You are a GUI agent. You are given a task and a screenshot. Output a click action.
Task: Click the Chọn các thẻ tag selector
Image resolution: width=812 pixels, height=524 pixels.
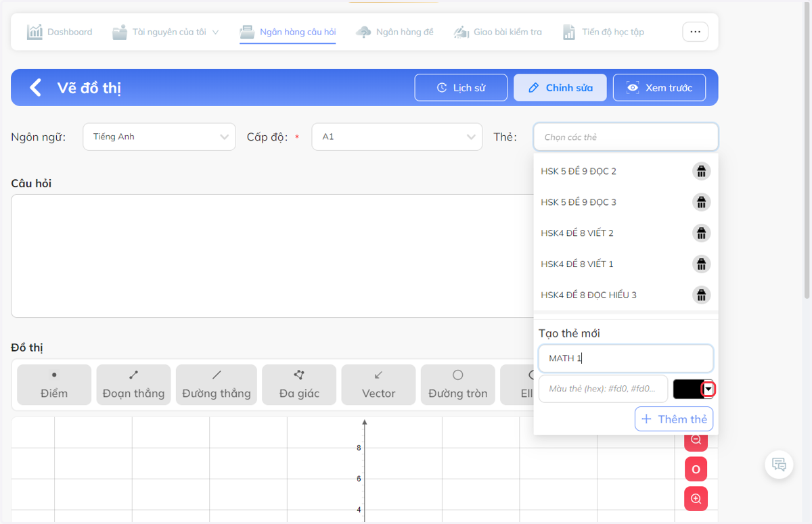[626, 137]
